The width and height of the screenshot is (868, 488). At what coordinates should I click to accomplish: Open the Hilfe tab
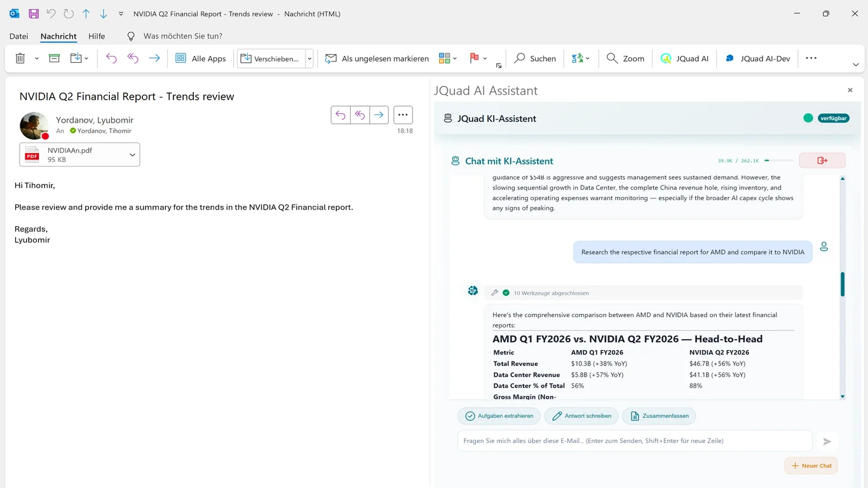pos(97,36)
